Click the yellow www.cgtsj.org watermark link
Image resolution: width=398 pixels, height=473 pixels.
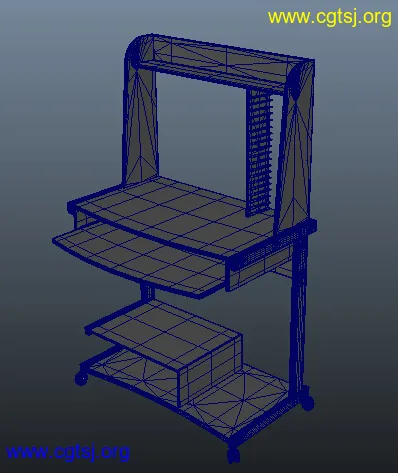click(330, 17)
